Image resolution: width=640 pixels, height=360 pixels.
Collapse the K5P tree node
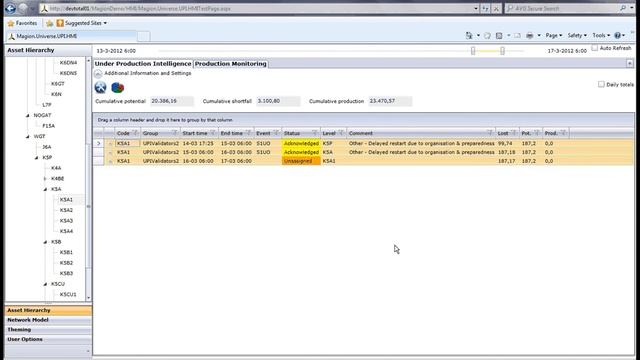pyautogui.click(x=36, y=158)
